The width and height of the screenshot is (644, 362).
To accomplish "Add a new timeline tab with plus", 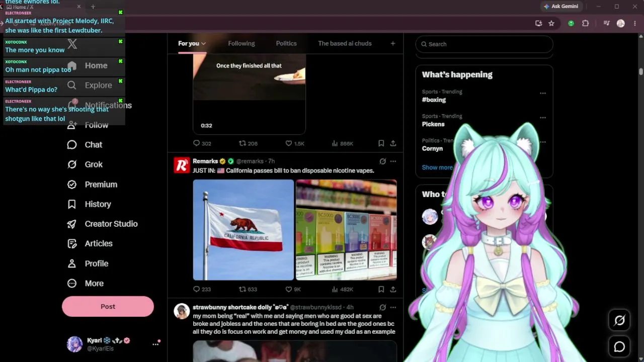I will [x=393, y=44].
